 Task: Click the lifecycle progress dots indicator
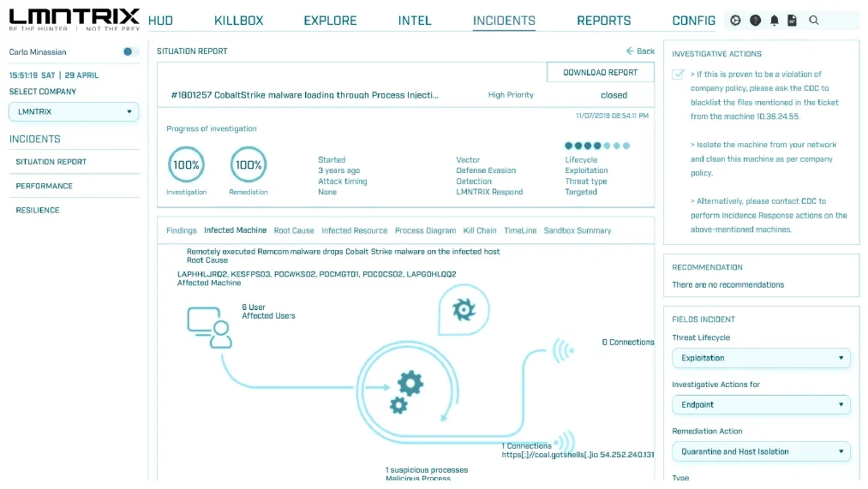point(597,146)
